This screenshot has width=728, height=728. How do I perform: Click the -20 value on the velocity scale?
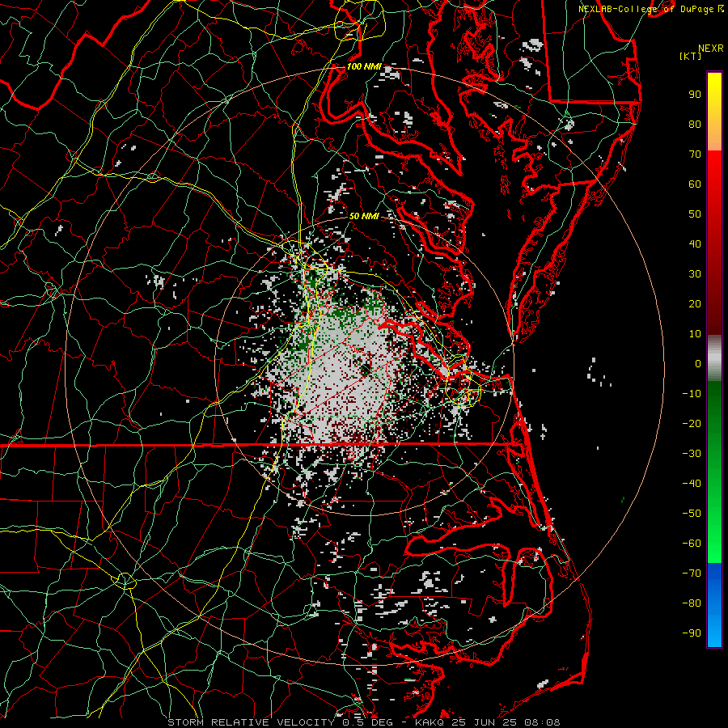tap(692, 424)
